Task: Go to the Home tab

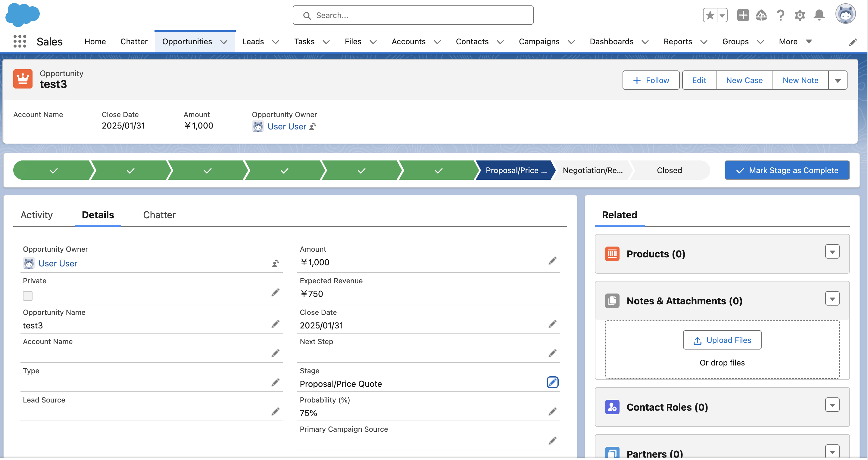Action: 95,42
